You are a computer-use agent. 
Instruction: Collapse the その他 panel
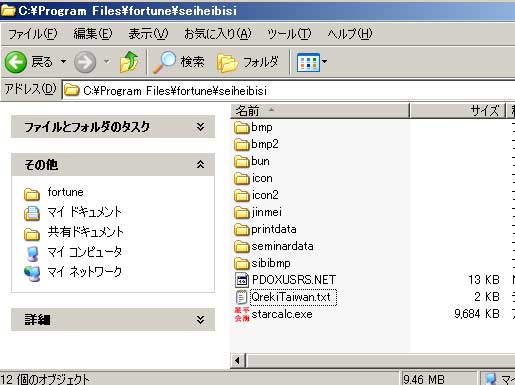(x=200, y=164)
